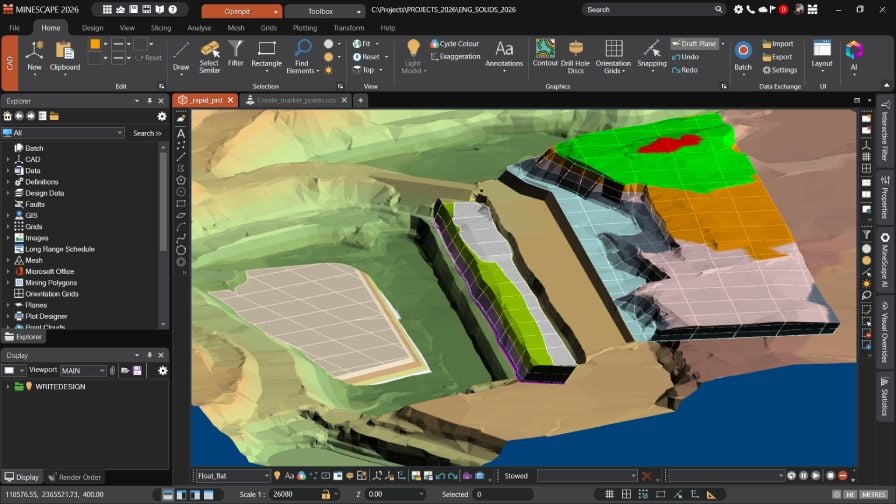
Task: Toggle the NE coordinate indicator
Action: tap(850, 494)
